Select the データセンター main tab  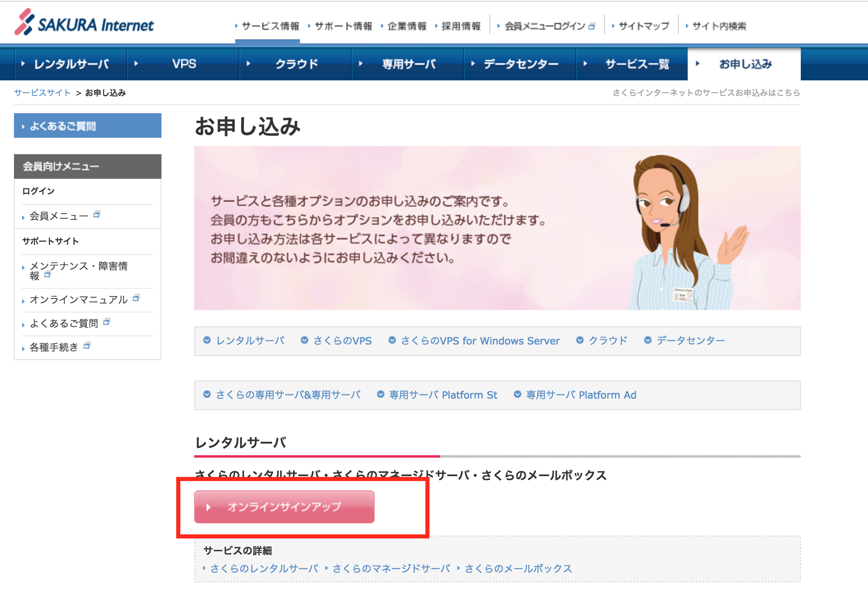[520, 64]
